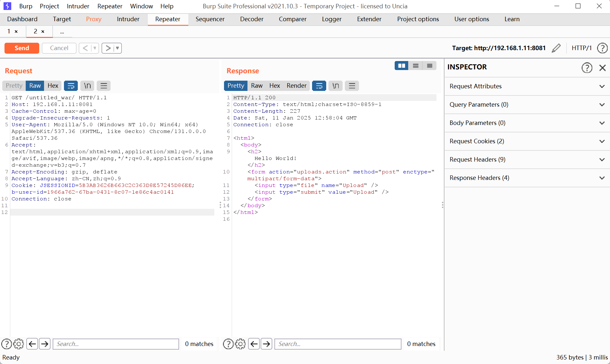Open request search settings gear icon
Screen dimensions: 610x364
click(x=19, y=344)
